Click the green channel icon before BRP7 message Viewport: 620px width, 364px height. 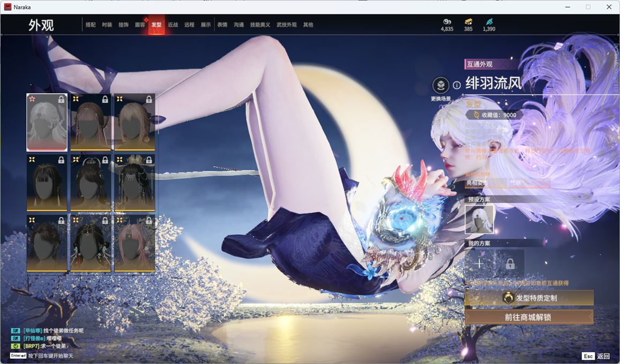[x=15, y=346]
